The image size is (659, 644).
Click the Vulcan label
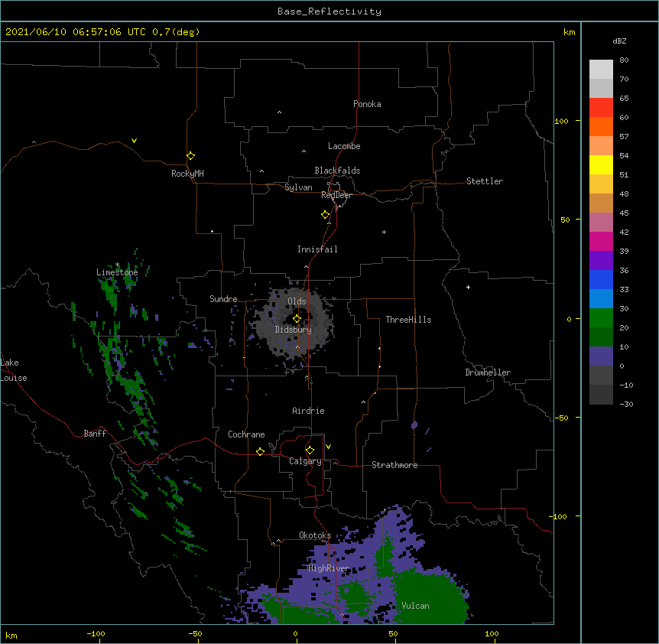click(415, 606)
